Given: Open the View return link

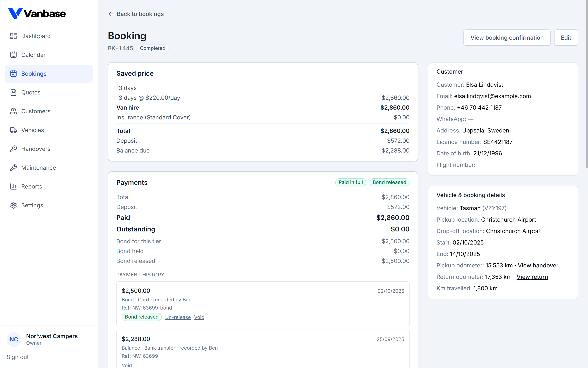Looking at the screenshot, I should click(x=532, y=277).
